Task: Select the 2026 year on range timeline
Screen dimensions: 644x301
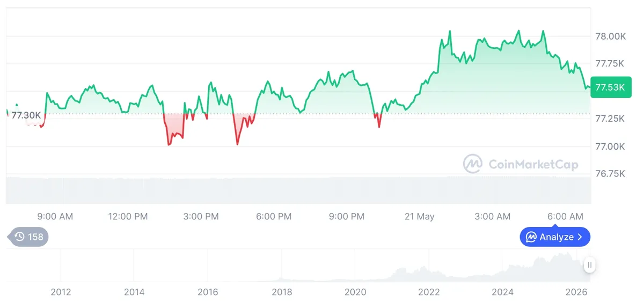Action: tap(577, 292)
